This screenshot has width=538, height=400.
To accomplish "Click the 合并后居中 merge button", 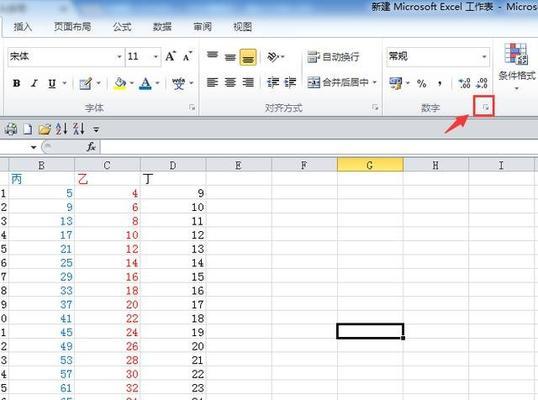I will pos(342,82).
